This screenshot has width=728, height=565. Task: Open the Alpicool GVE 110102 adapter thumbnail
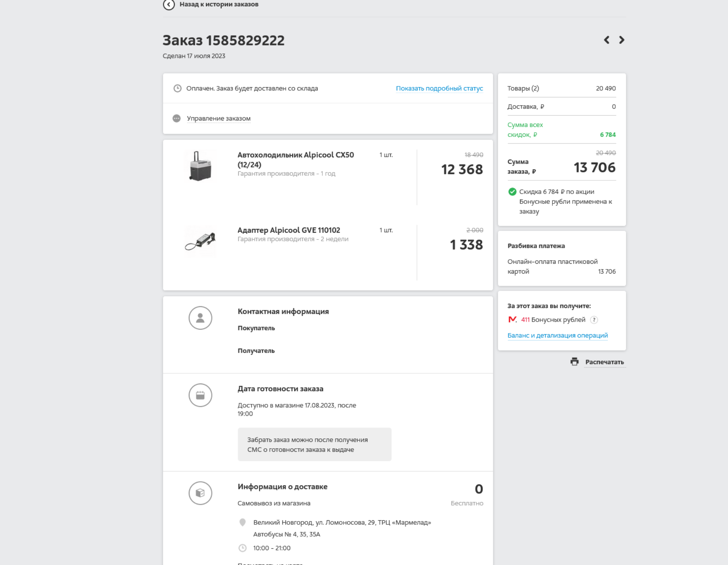coord(200,241)
